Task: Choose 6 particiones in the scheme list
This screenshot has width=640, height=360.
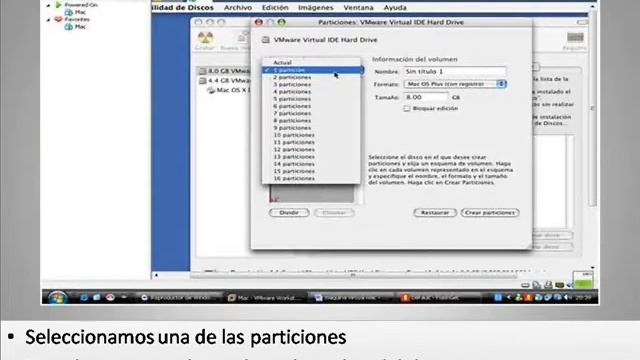Action: pos(311,106)
